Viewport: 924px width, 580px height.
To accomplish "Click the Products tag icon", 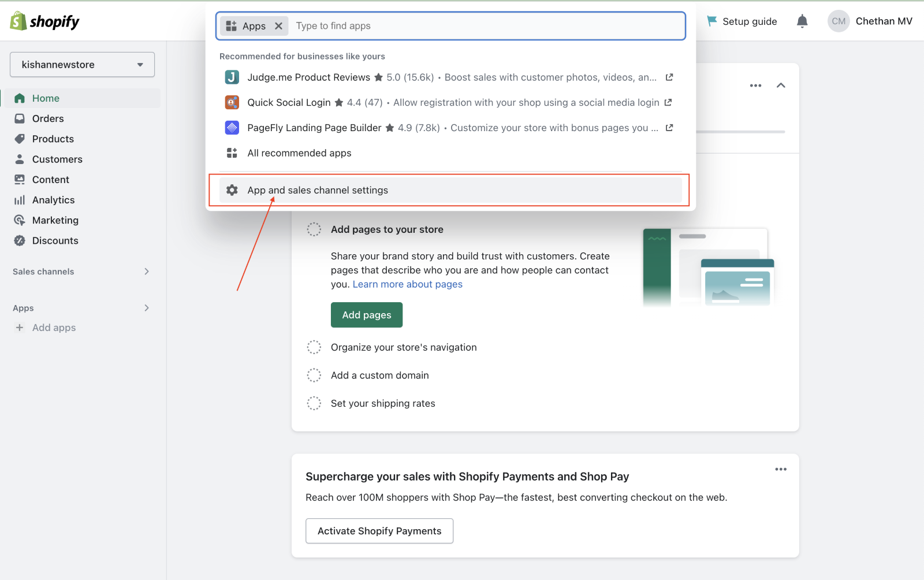I will (20, 139).
